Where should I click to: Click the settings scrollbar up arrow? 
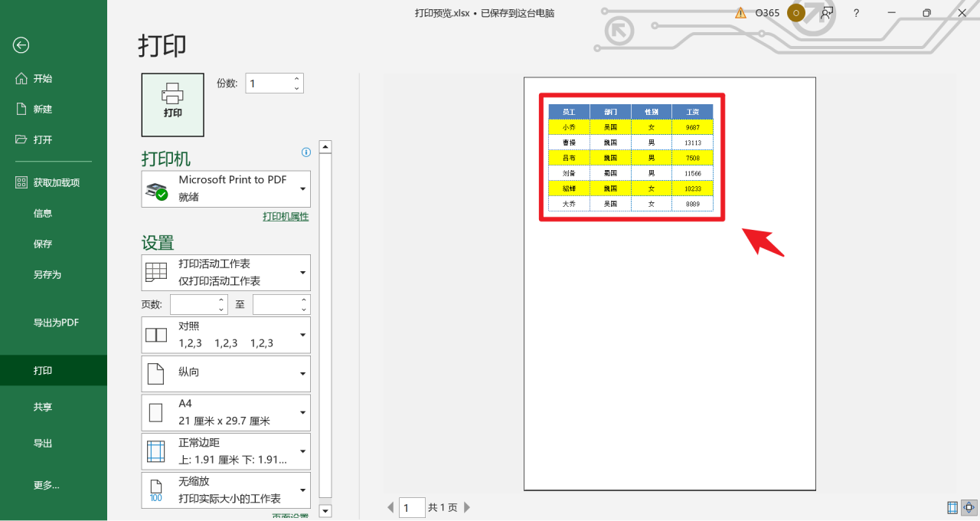[x=325, y=147]
